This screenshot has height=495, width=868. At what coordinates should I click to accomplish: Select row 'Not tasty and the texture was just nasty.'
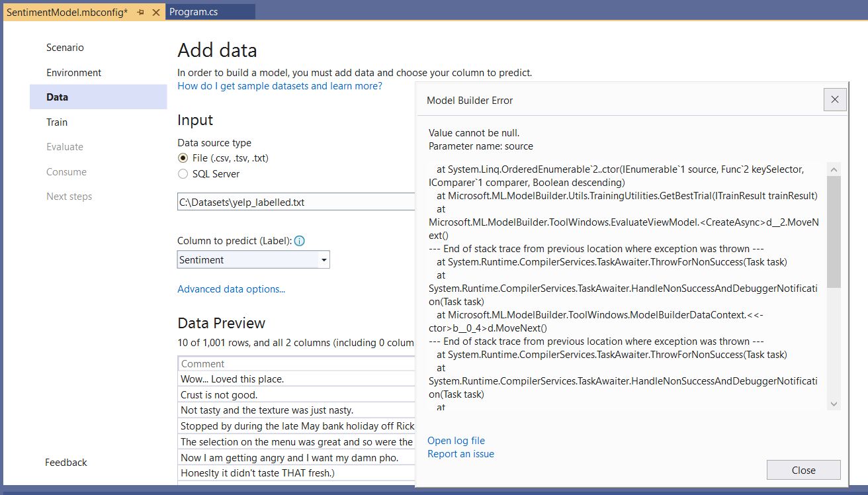click(x=297, y=410)
